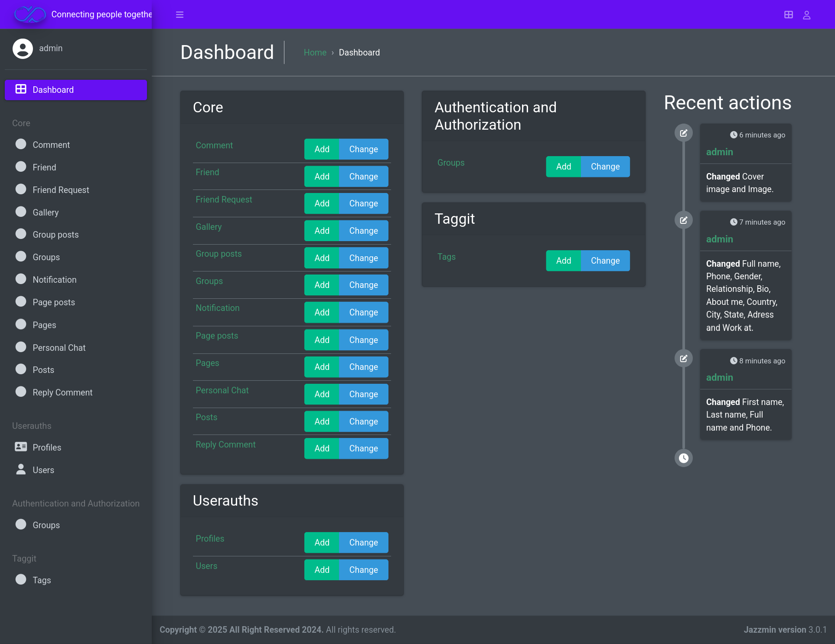Image resolution: width=835 pixels, height=644 pixels.
Task: Add a new Tag in Taggit panel
Action: click(x=563, y=261)
